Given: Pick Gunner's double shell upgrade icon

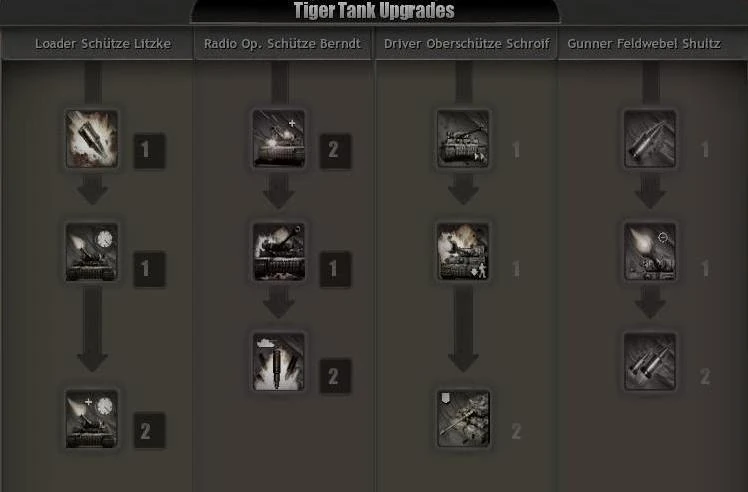Looking at the screenshot, I should click(650, 362).
